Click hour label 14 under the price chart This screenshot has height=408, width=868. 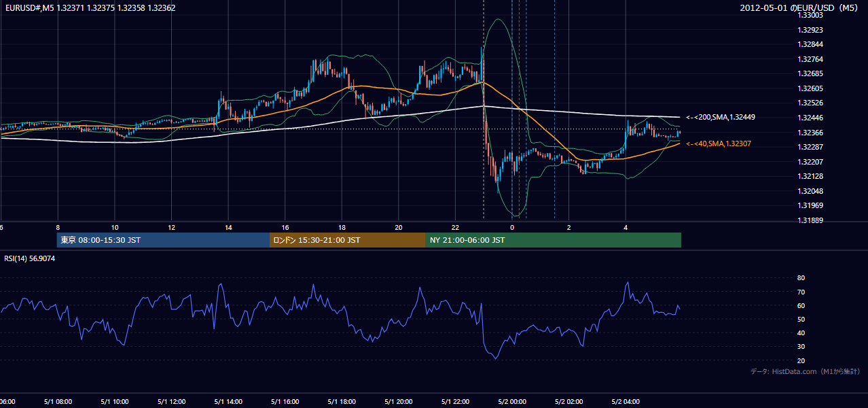click(x=228, y=227)
